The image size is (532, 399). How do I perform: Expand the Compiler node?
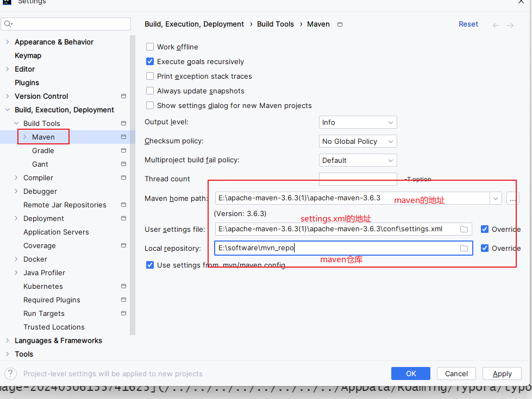tap(16, 178)
